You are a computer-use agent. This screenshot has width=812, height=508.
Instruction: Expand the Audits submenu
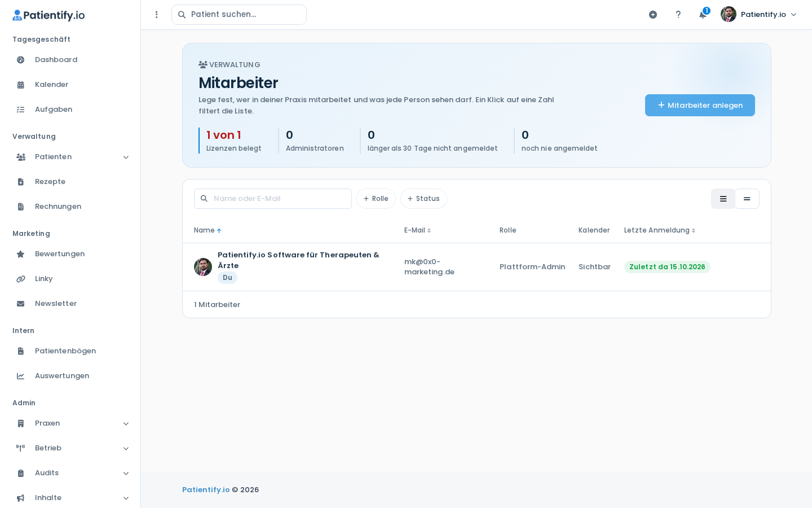click(126, 474)
